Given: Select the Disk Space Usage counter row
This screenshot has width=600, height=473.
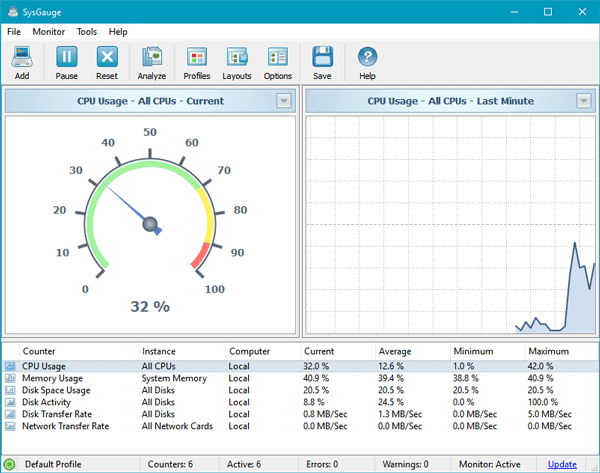Looking at the screenshot, I should [x=300, y=390].
